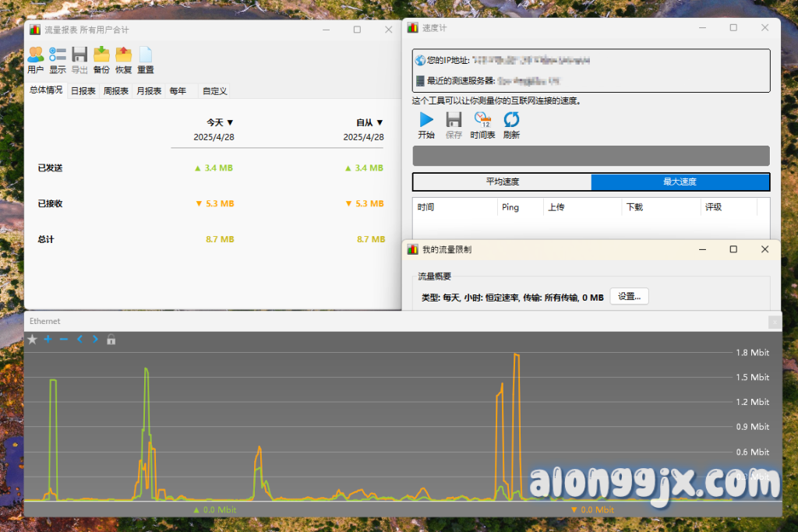Image resolution: width=798 pixels, height=532 pixels.
Task: Expand the 今天 (Today) date dropdown
Action: 220,122
